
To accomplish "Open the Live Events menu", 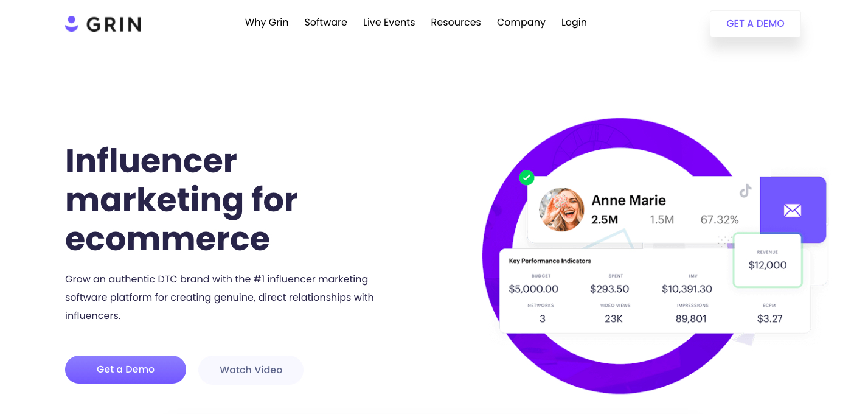I will [389, 23].
